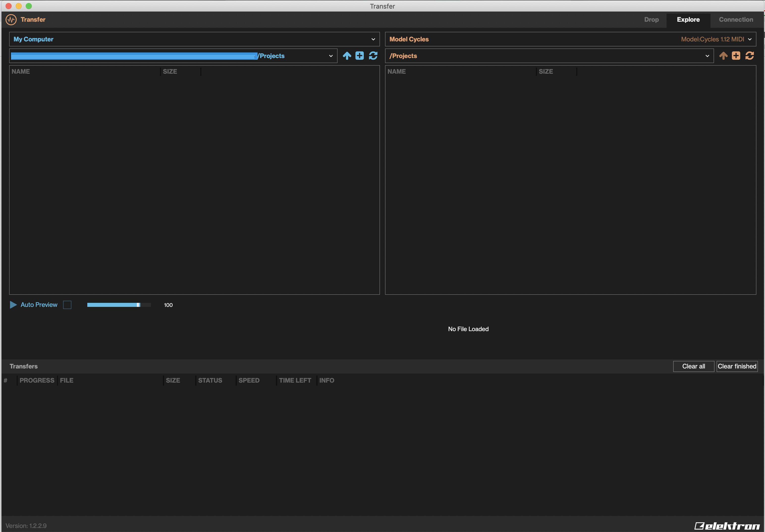Close the Transfer window
The height and width of the screenshot is (532, 765).
(x=9, y=6)
